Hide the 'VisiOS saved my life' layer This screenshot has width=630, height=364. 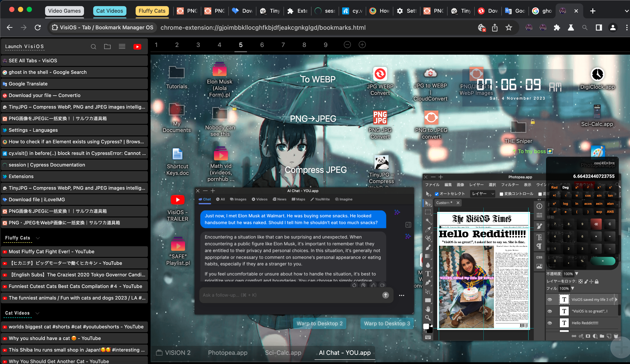click(550, 299)
